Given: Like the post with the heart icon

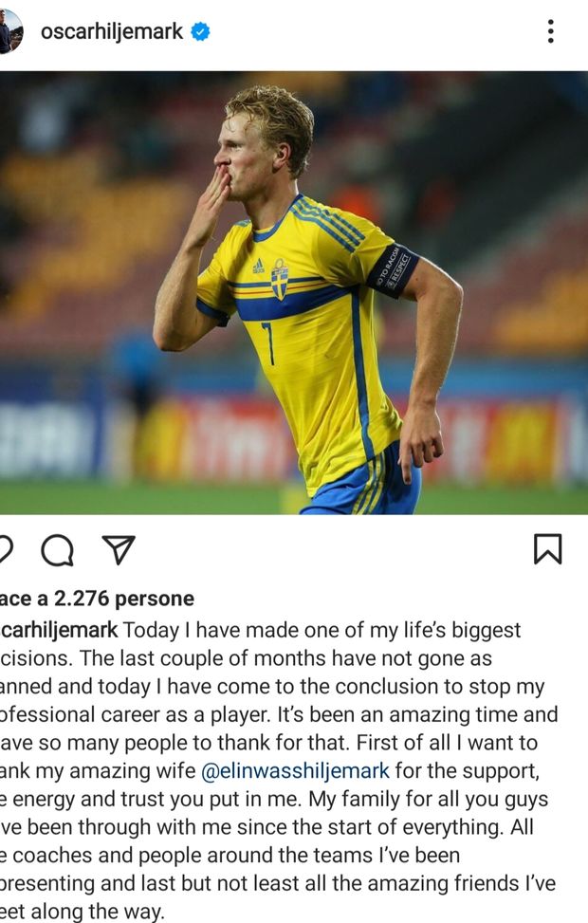Looking at the screenshot, I should (x=5, y=550).
